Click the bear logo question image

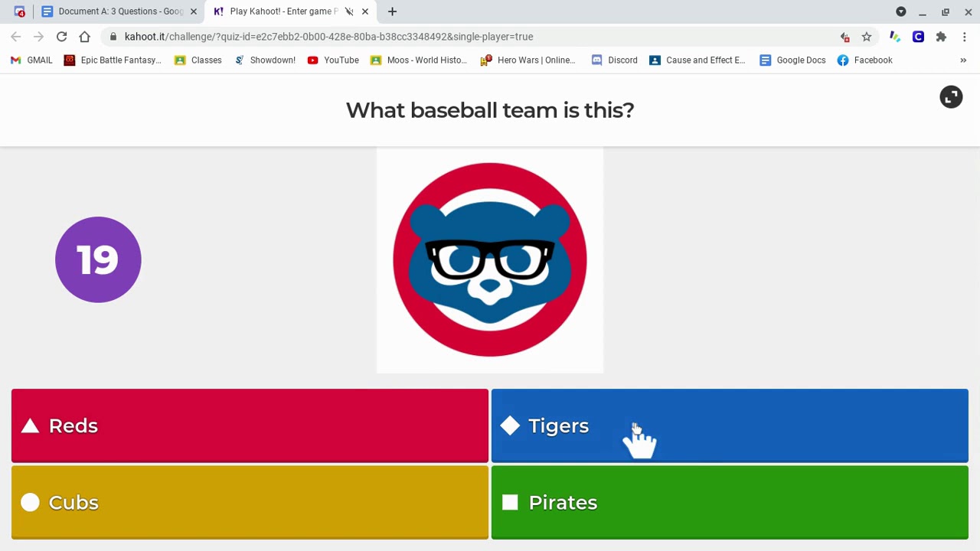point(490,260)
